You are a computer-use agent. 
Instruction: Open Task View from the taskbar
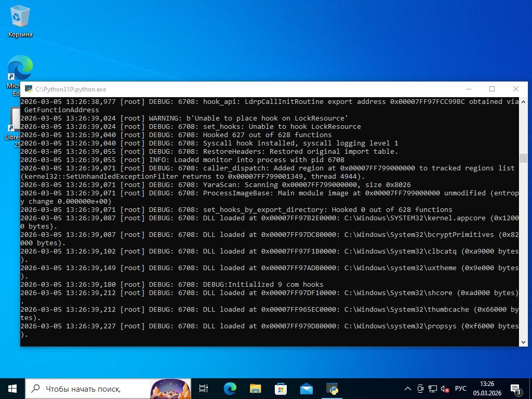[x=203, y=389]
